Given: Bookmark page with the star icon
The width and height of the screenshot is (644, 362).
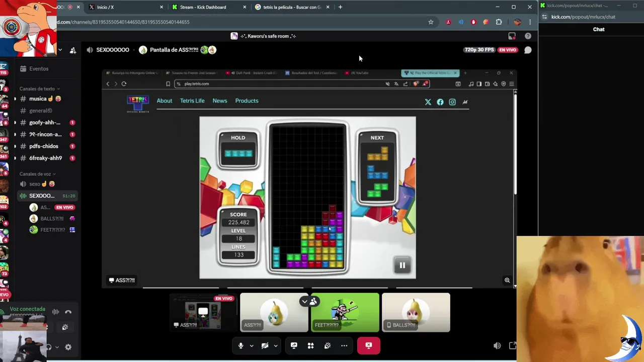Looking at the screenshot, I should (431, 22).
